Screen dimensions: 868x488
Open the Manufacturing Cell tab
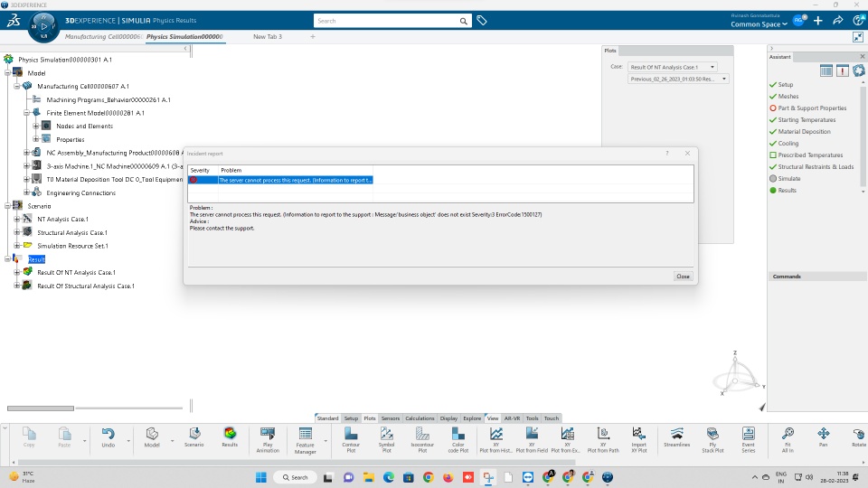[x=103, y=36]
